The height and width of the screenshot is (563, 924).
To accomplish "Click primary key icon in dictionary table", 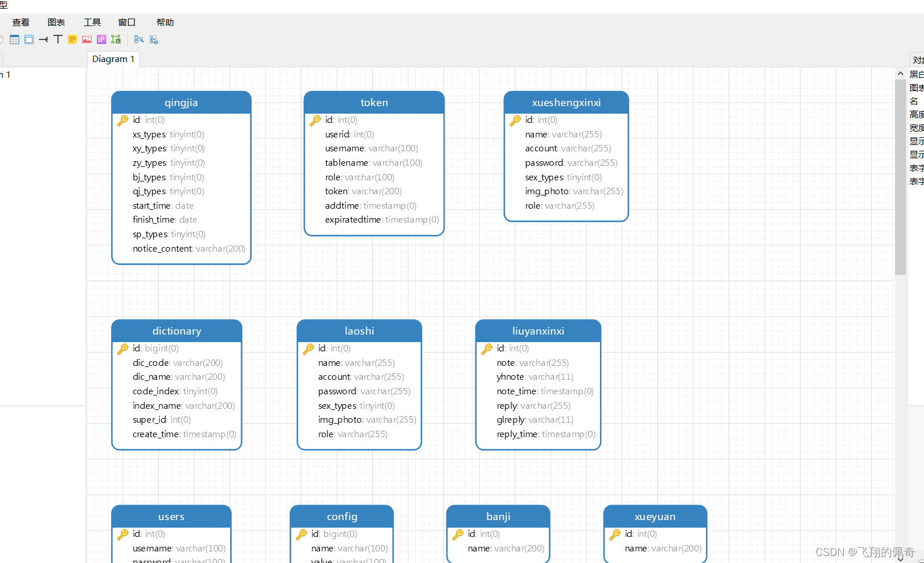I will coord(123,349).
